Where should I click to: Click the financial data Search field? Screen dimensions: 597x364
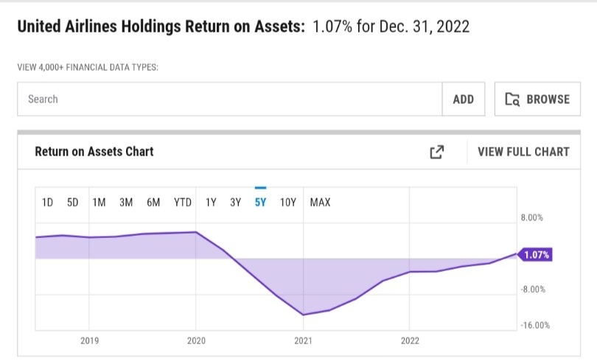coord(229,99)
